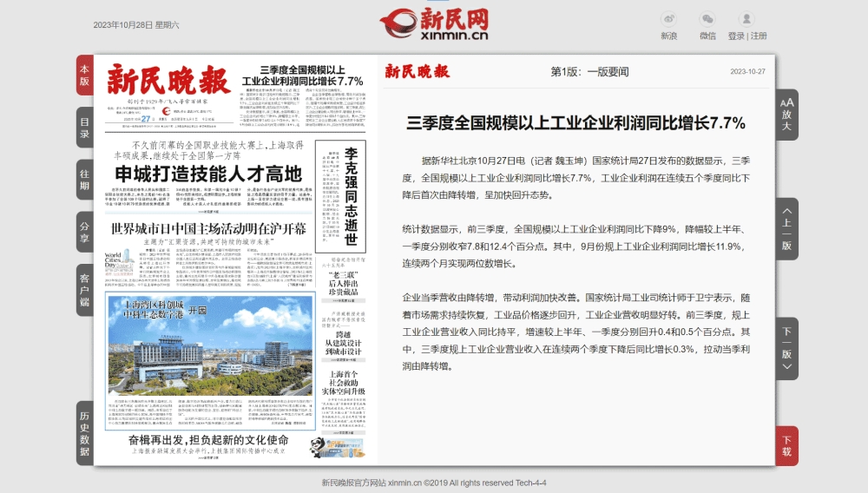This screenshot has height=493, width=868.
Task: Open article 申城打造技能人才高地
Action: click(x=208, y=174)
